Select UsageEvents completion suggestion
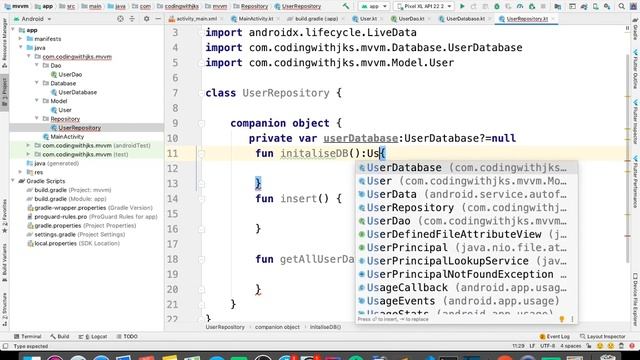This screenshot has width=640, height=360. 467,301
